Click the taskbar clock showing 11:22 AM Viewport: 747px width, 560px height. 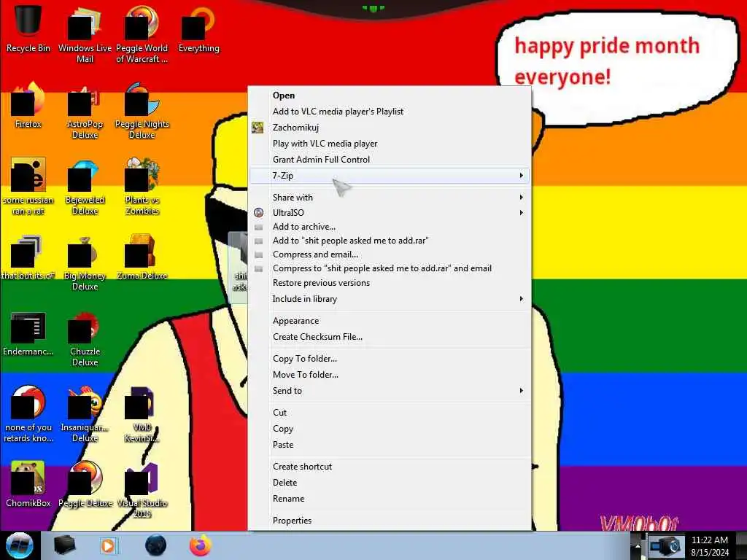pos(710,546)
